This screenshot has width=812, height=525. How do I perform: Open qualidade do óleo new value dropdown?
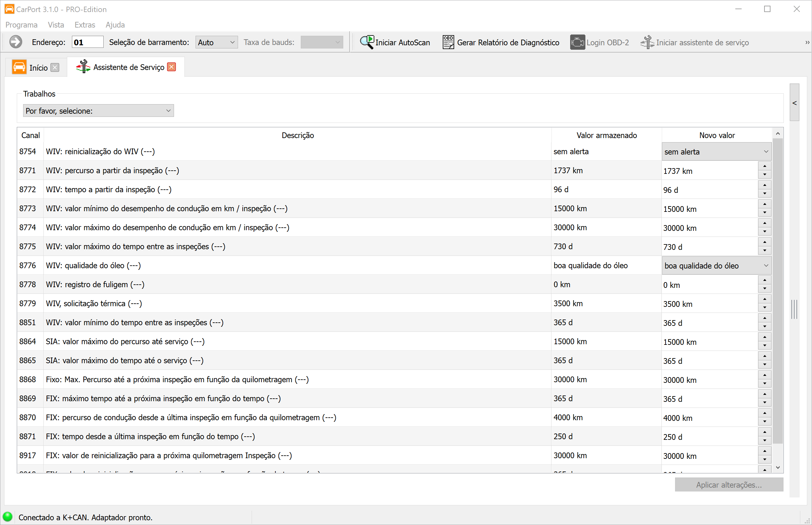[x=717, y=266]
